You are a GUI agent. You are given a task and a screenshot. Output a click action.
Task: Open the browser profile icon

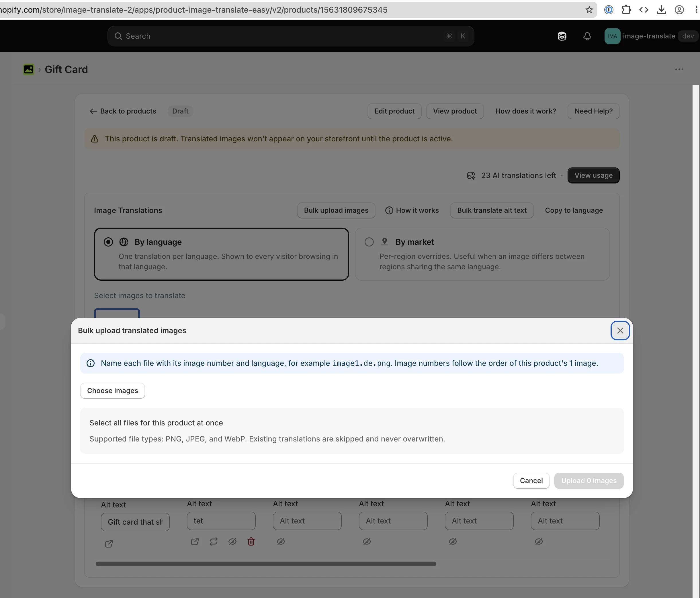679,10
